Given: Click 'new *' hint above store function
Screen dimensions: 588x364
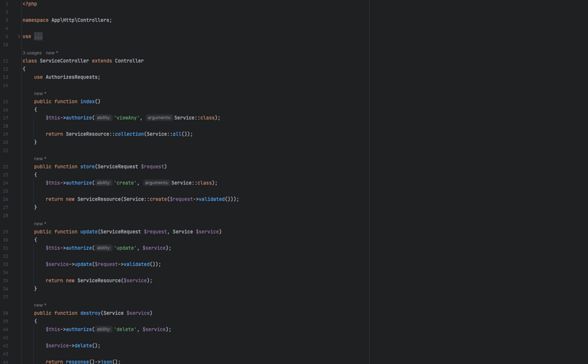Looking at the screenshot, I should click(40, 159).
